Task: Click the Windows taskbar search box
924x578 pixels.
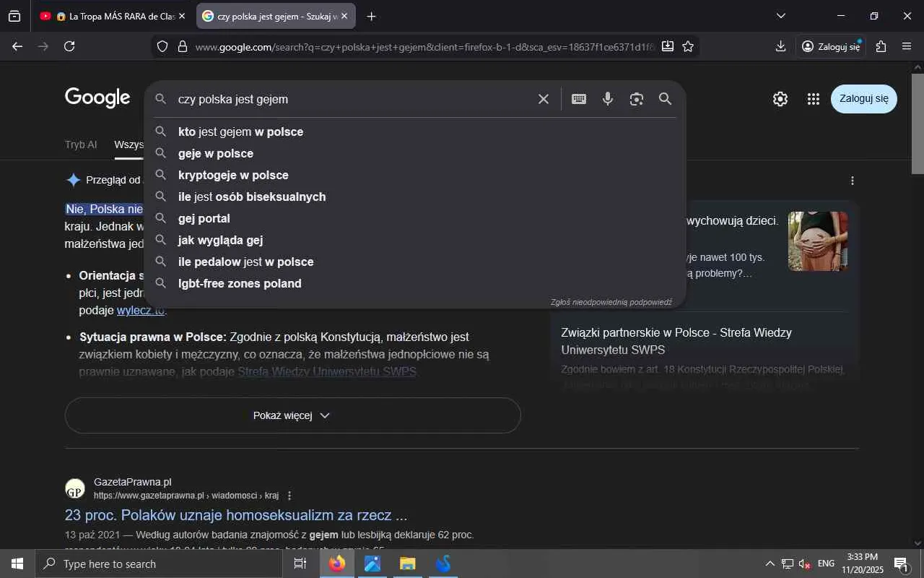Action: click(159, 564)
